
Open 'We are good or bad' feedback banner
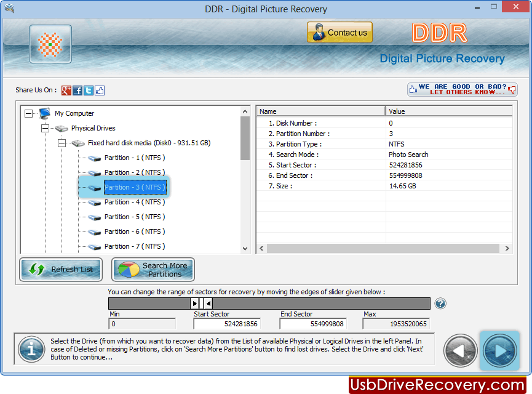coord(463,89)
